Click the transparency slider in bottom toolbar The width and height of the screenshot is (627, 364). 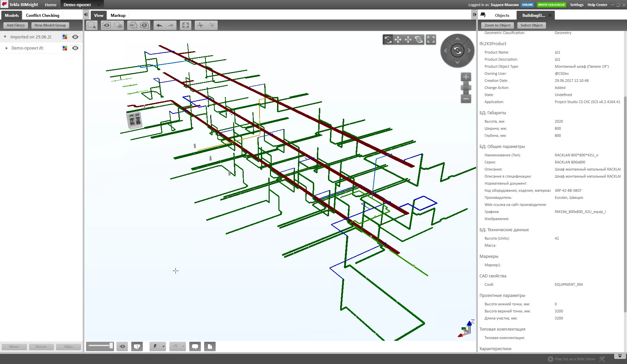pyautogui.click(x=100, y=346)
